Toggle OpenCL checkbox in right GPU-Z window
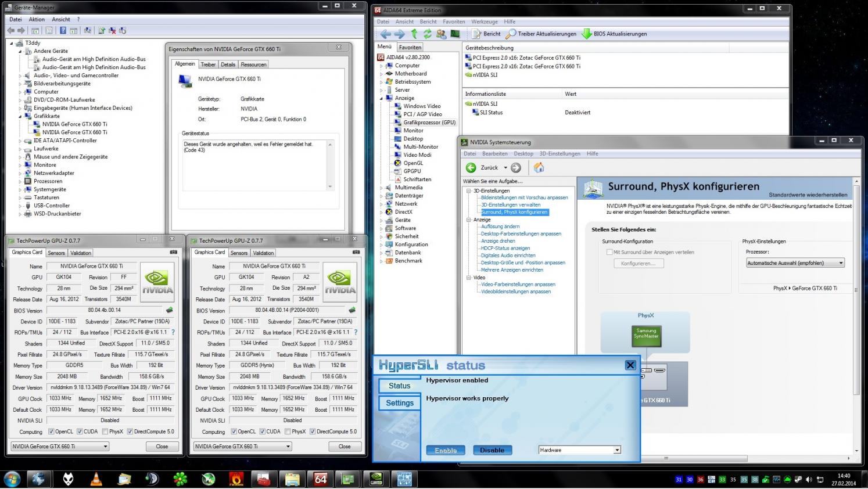 (x=234, y=432)
